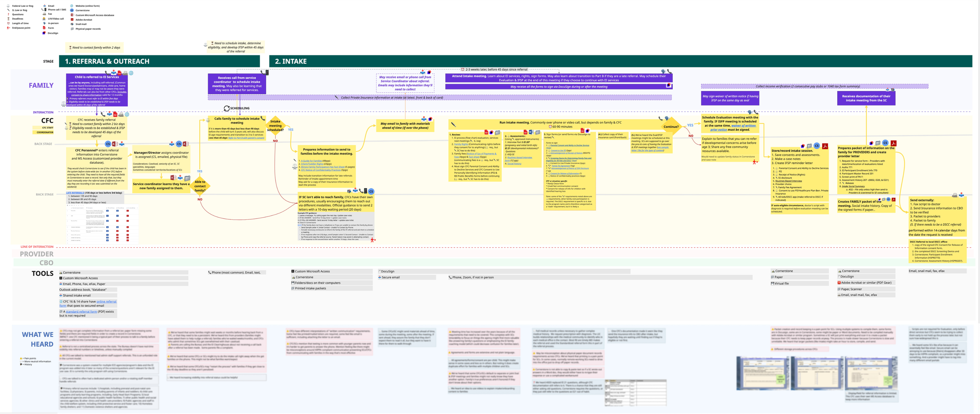The image size is (980, 414).
Task: Click the SCHEDULING loop arrows icon
Action: 227,108
